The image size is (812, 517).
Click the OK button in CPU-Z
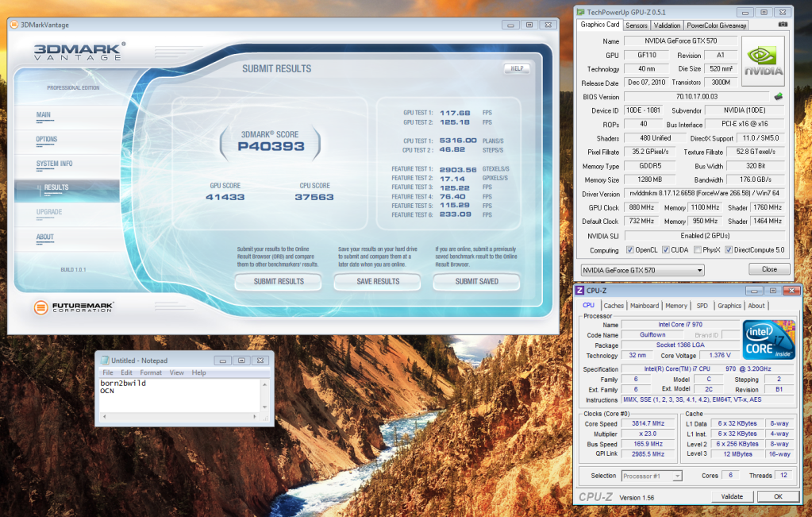(778, 496)
